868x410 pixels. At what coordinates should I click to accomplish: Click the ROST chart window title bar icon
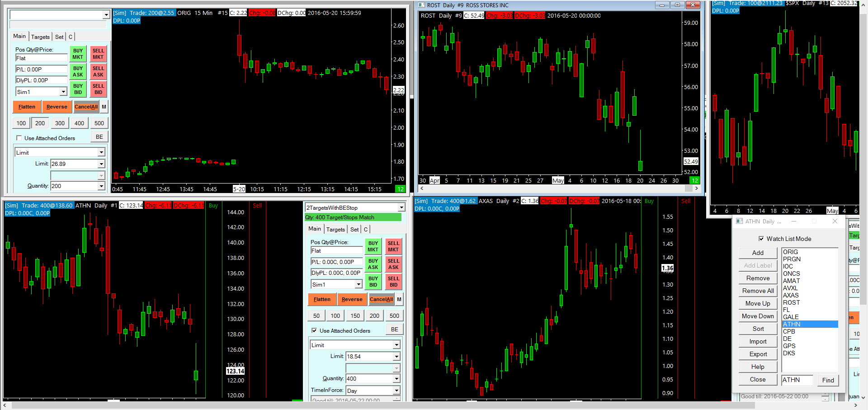click(421, 5)
